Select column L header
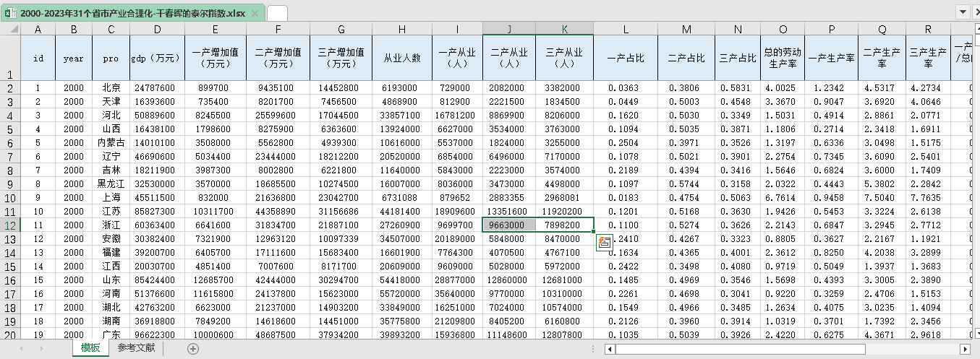This screenshot has width=980, height=359. click(x=626, y=28)
